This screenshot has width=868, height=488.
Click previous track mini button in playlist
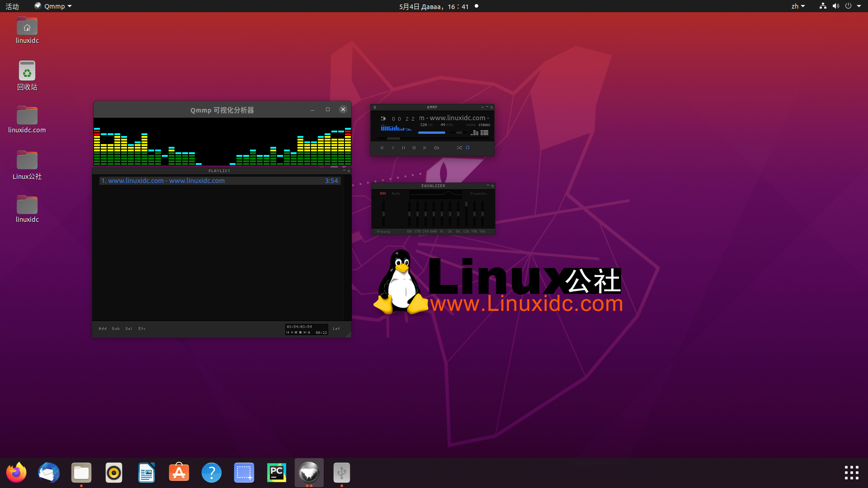[288, 333]
